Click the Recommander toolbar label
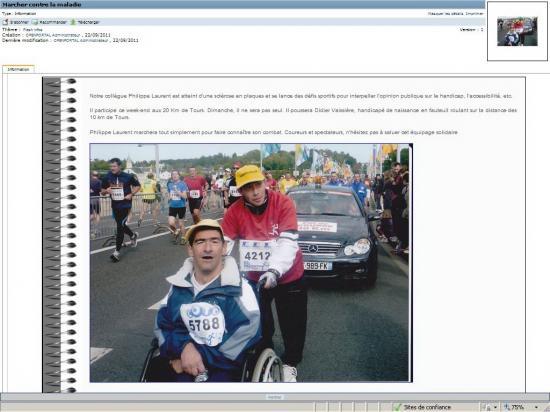This screenshot has width=550, height=412. [53, 22]
